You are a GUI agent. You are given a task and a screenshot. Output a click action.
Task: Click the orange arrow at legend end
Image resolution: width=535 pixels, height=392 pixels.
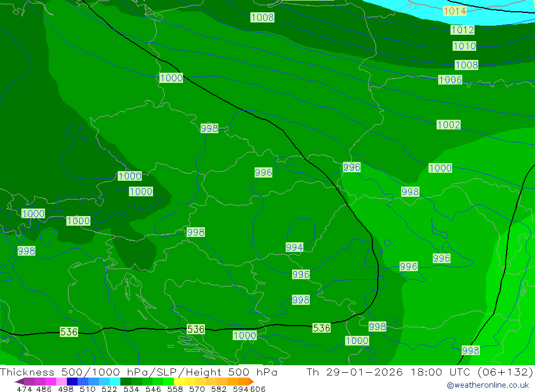(x=251, y=381)
